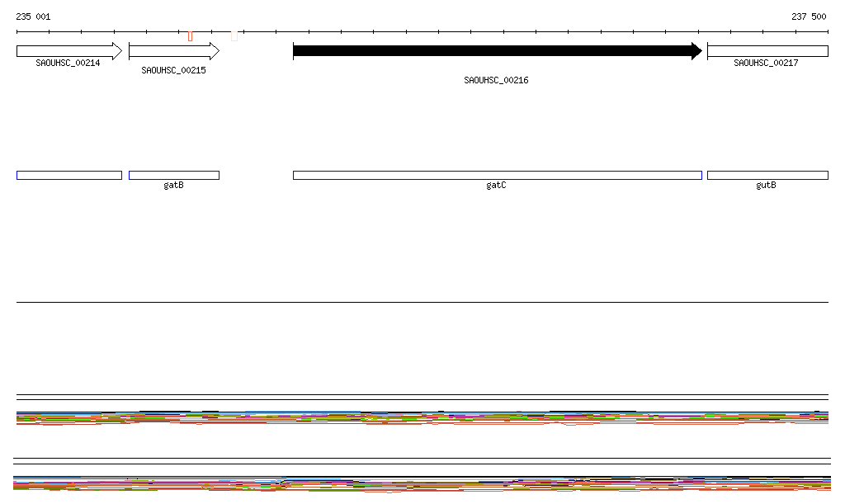Click the pale pink marker on the ruler
This screenshot has height=504, width=845.
(x=234, y=36)
